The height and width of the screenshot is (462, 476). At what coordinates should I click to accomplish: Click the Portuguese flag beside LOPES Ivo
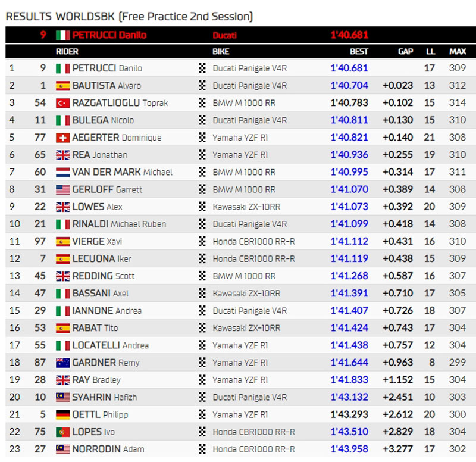(62, 432)
